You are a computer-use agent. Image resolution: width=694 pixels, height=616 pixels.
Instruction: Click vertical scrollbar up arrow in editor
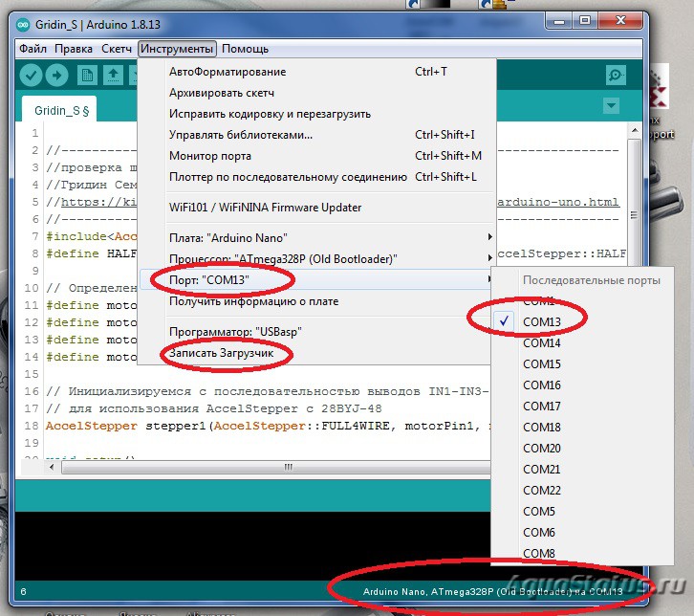point(635,130)
